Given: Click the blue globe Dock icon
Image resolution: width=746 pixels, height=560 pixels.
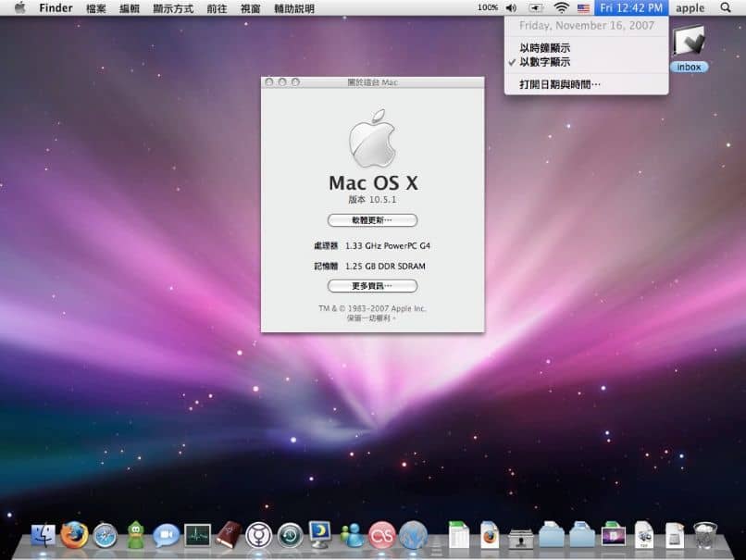Looking at the screenshot, I should click(413, 536).
